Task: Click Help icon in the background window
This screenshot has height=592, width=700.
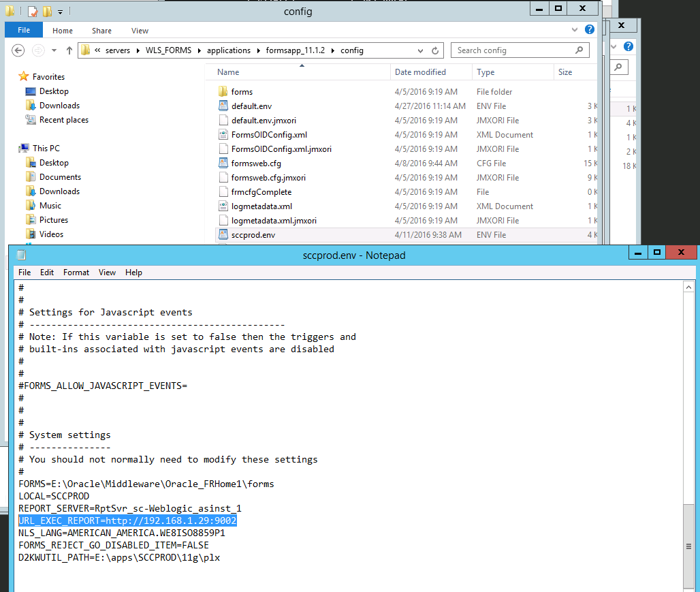Action: pyautogui.click(x=628, y=46)
